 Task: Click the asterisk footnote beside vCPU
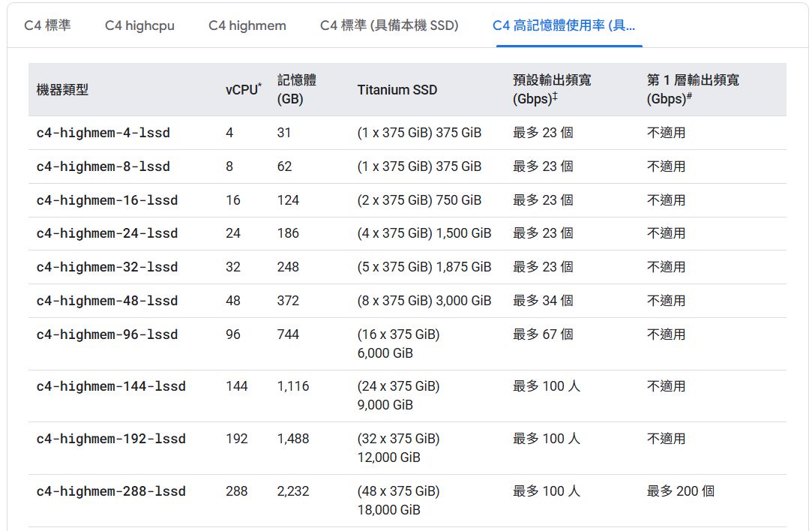(x=259, y=86)
